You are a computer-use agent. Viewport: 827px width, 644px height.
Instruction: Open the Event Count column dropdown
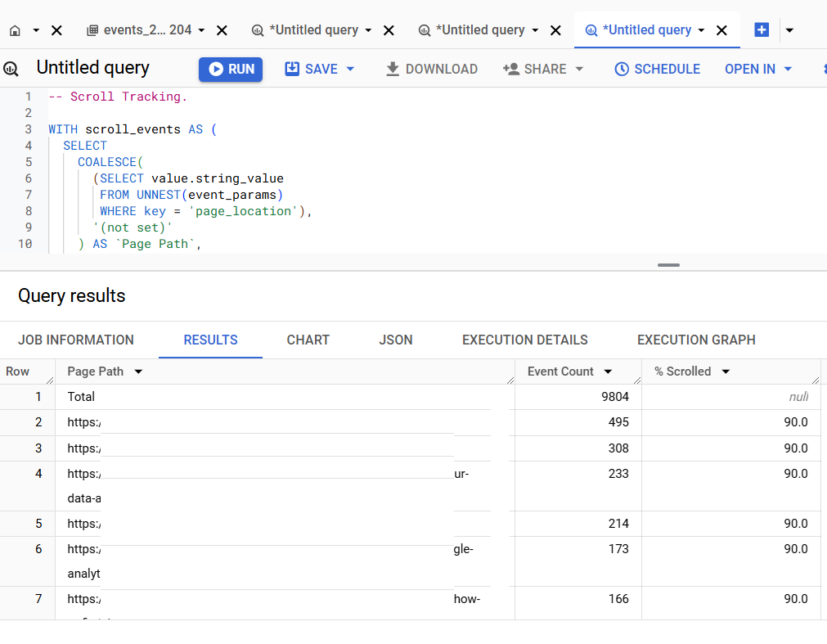pos(608,371)
